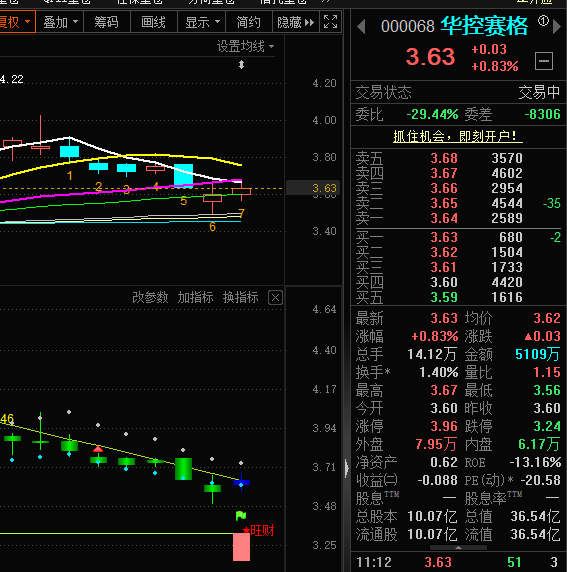Click PE(动) value -20.58
The height and width of the screenshot is (572, 567).
[540, 480]
